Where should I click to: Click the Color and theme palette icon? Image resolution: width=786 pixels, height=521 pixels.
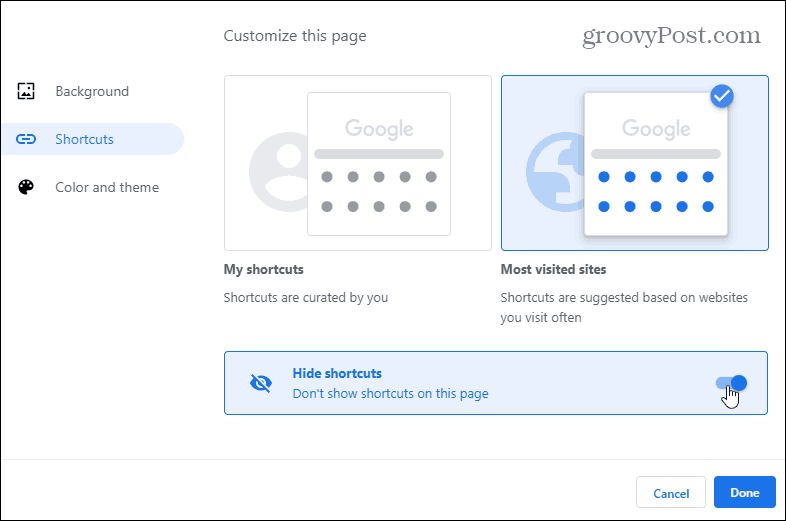[x=26, y=187]
